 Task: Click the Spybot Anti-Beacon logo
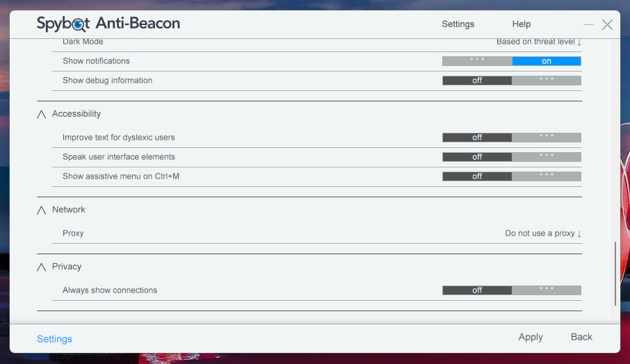pos(108,24)
